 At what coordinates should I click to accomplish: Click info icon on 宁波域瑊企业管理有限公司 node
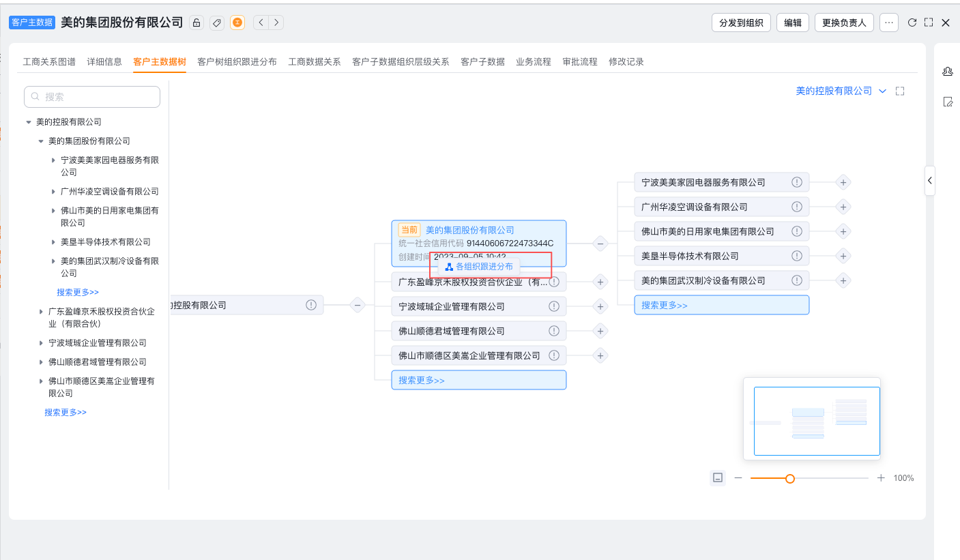point(554,306)
